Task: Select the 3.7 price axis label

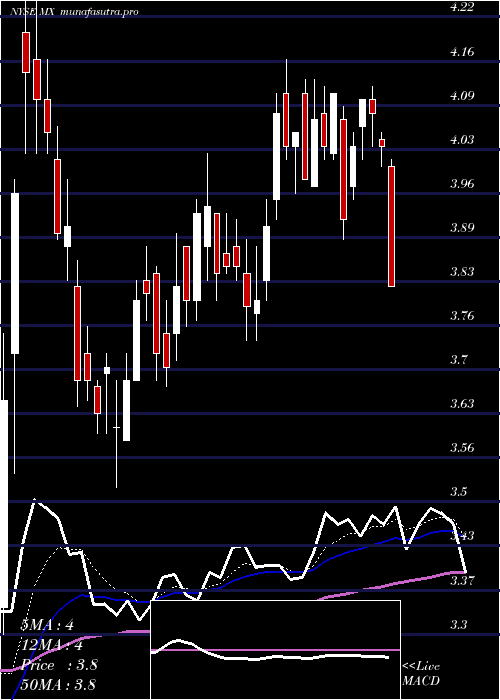Action: [x=459, y=359]
